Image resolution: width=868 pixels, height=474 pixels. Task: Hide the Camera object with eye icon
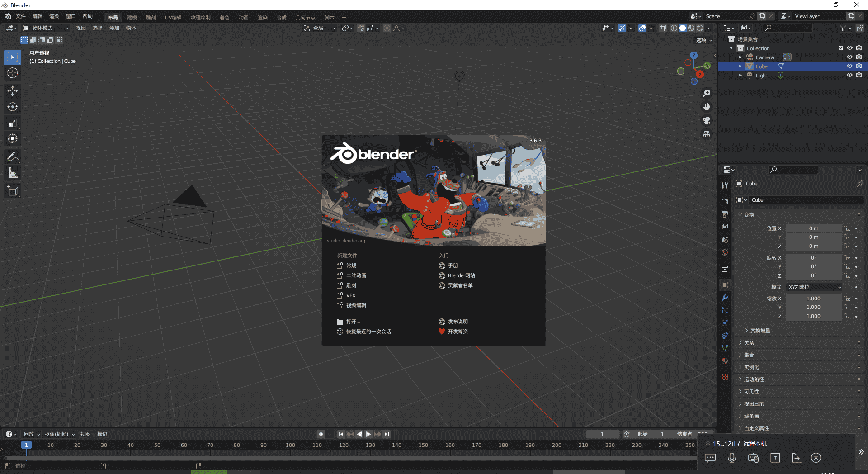click(849, 57)
